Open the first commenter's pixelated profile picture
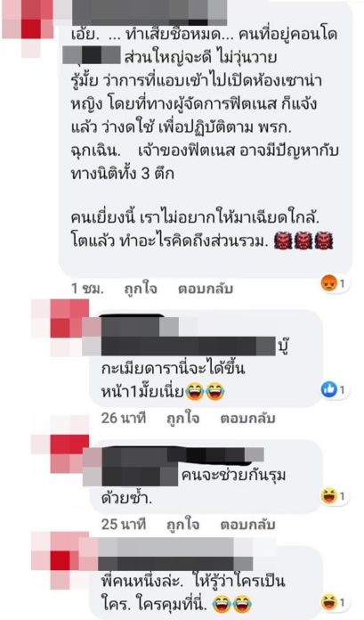Viewport: 364px width, 620px height. pos(28,24)
